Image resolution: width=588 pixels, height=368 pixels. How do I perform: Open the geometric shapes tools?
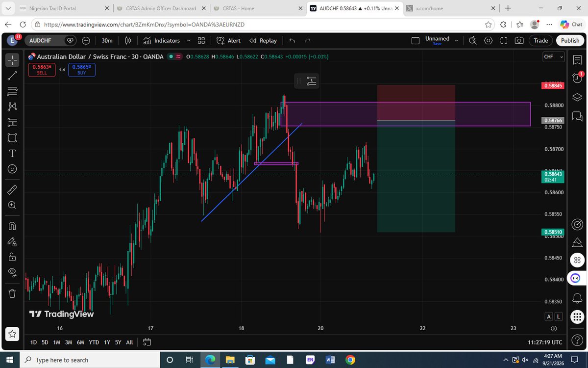point(12,137)
